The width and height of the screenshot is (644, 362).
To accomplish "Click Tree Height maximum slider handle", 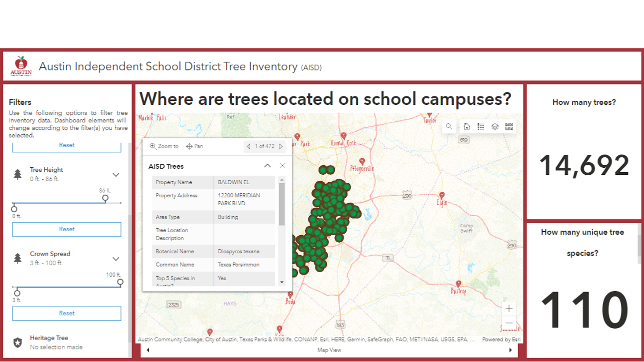I will tap(105, 198).
